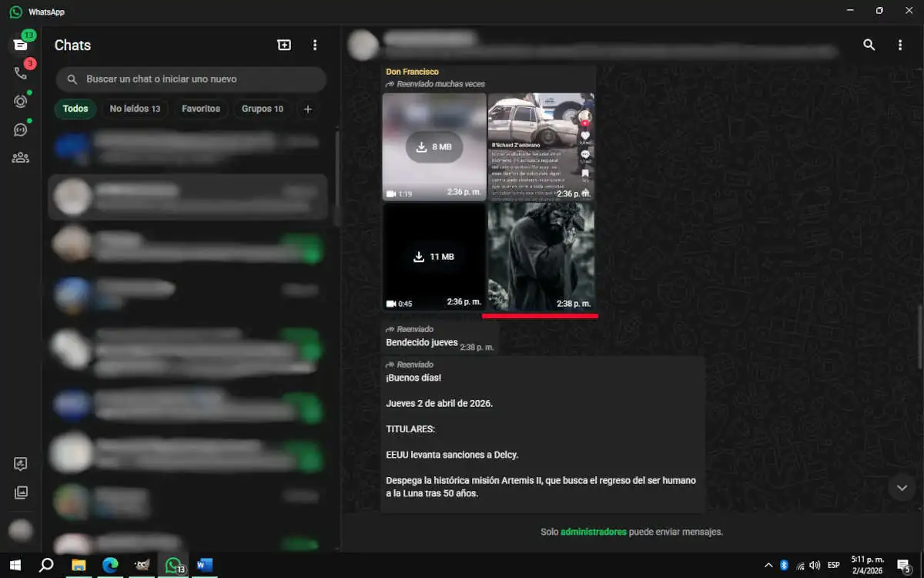View Status updates from the sidebar
This screenshot has height=578, width=924.
click(x=20, y=101)
